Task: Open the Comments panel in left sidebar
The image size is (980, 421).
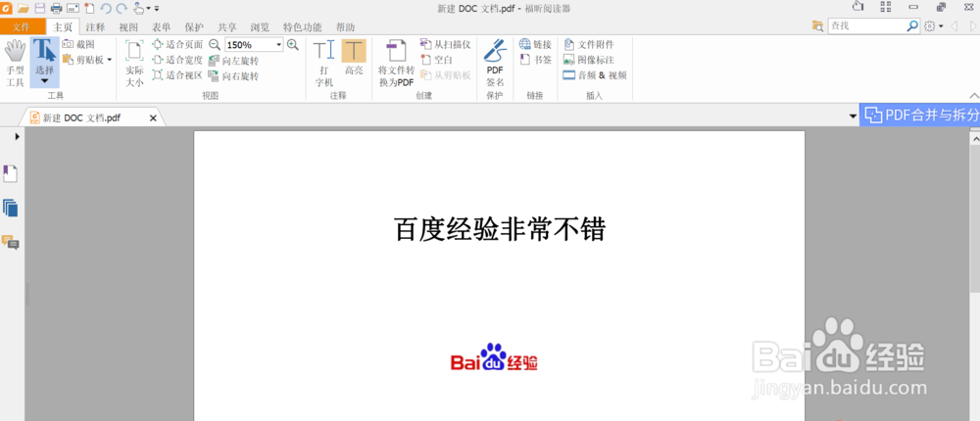Action: click(x=10, y=243)
